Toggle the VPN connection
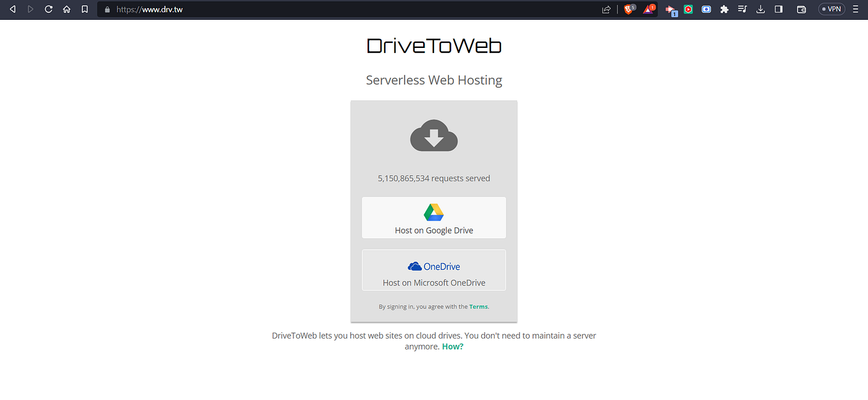 point(831,9)
